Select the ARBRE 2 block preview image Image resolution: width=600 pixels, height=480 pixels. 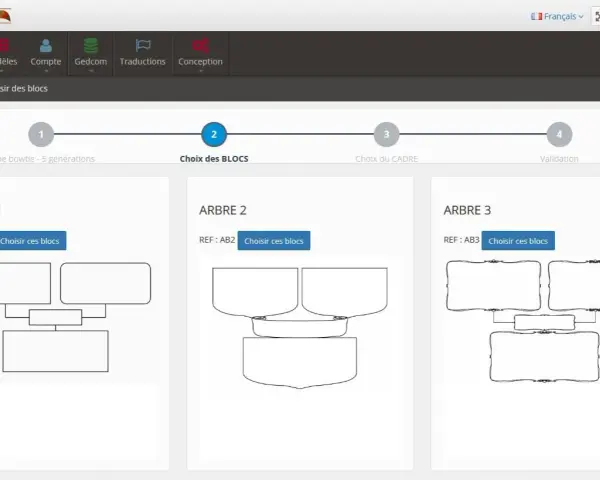pyautogui.click(x=300, y=328)
